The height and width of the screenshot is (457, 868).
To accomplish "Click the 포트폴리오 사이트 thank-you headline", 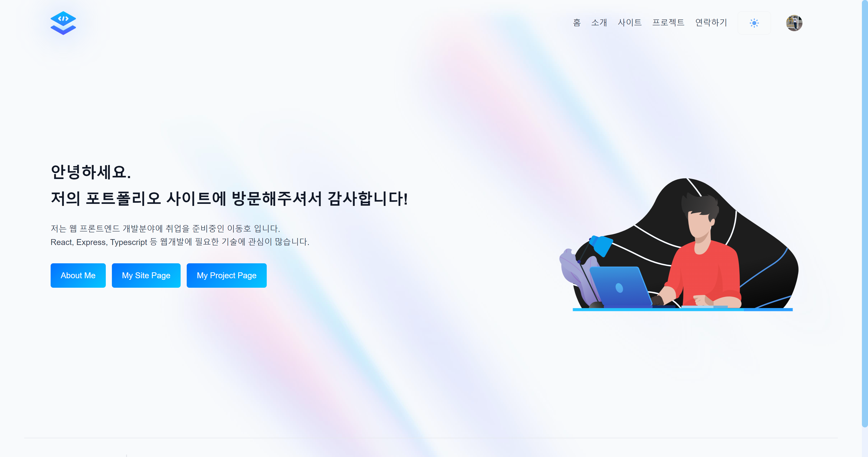I will 229,198.
